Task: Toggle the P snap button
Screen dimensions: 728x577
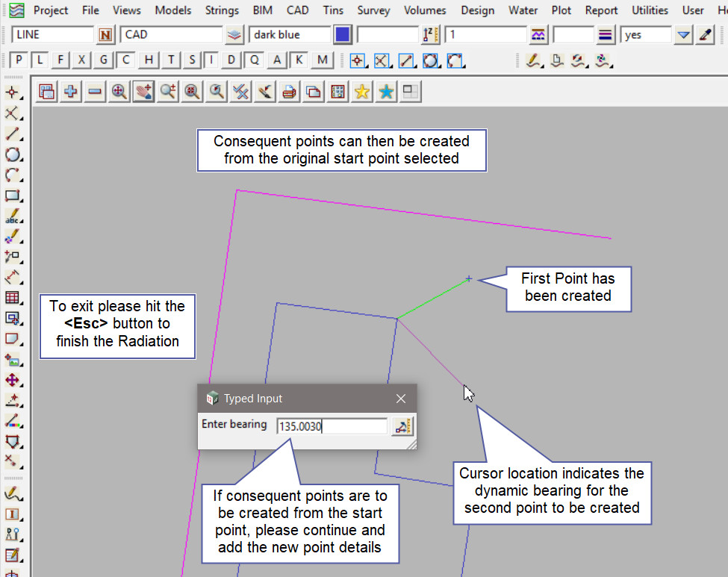Action: point(19,60)
